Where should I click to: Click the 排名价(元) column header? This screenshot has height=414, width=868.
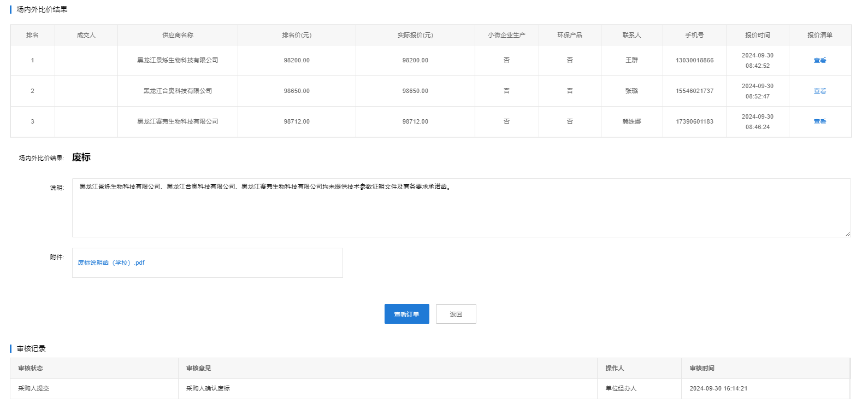297,35
